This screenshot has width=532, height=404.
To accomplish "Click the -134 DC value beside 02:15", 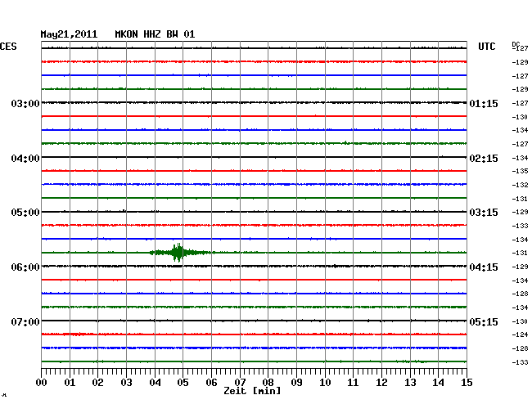I will [520, 158].
